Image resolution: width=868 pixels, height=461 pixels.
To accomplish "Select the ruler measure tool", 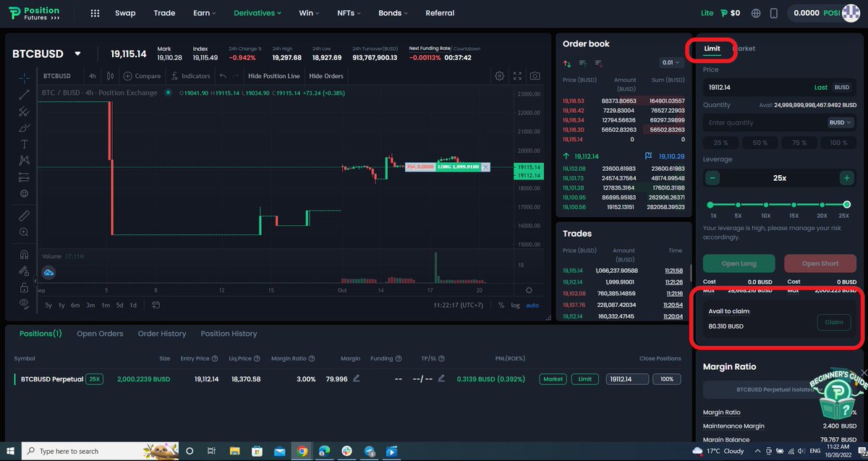I will tap(25, 215).
